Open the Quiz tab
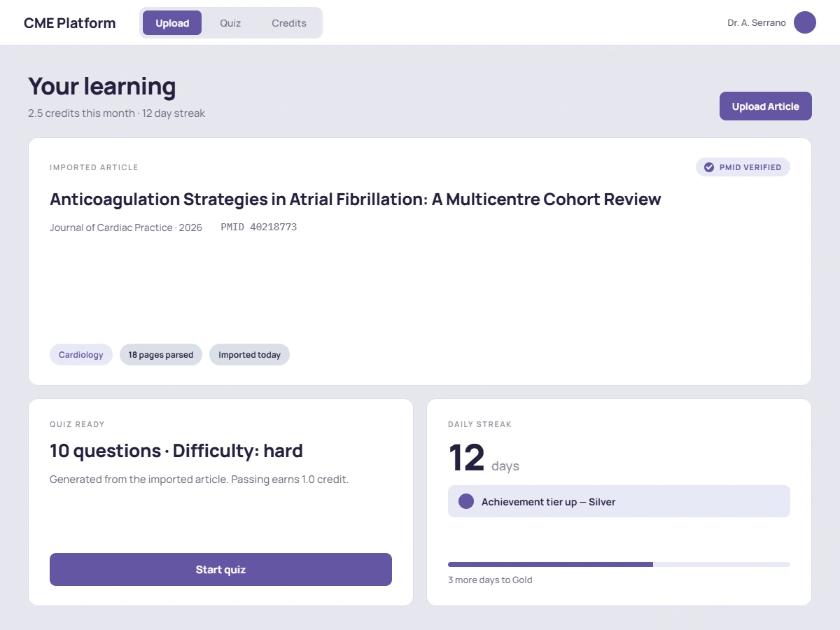 [230, 23]
